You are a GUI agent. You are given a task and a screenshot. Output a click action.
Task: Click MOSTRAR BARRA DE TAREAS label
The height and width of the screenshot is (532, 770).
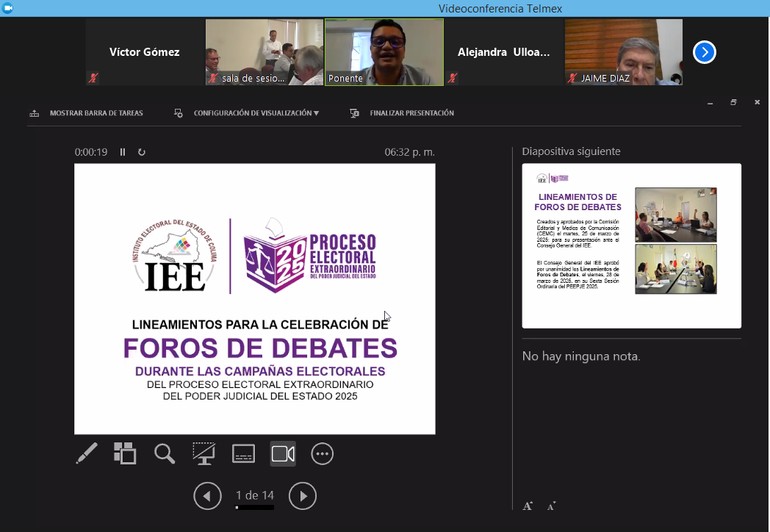click(96, 113)
